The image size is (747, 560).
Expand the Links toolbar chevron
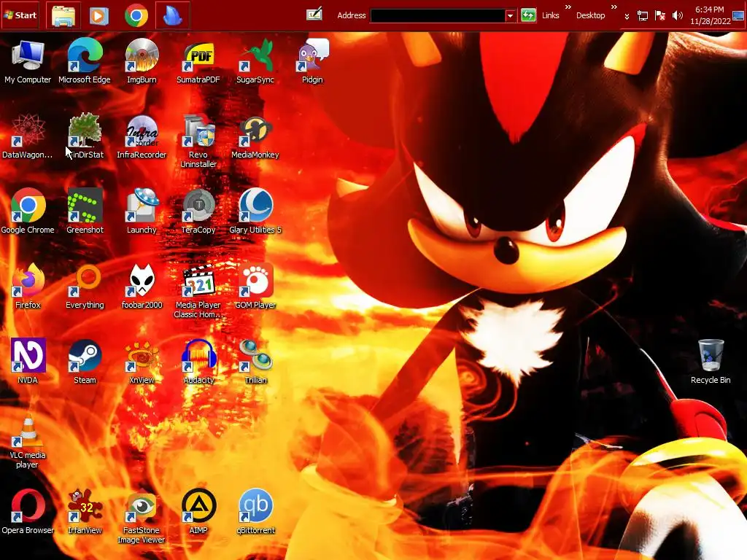(x=568, y=7)
